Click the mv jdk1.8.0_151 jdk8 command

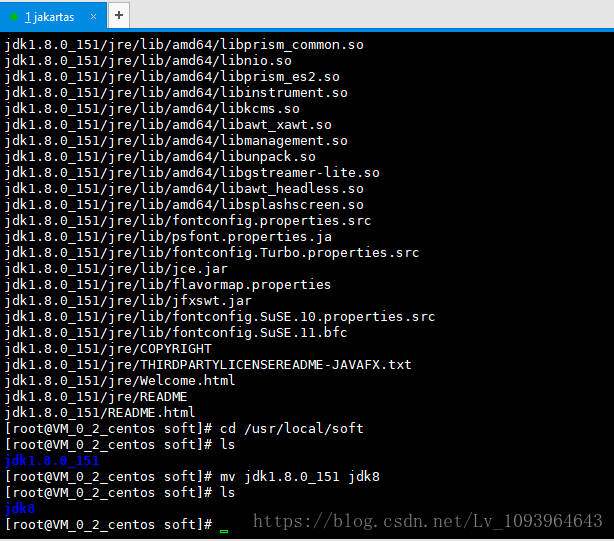(x=300, y=477)
